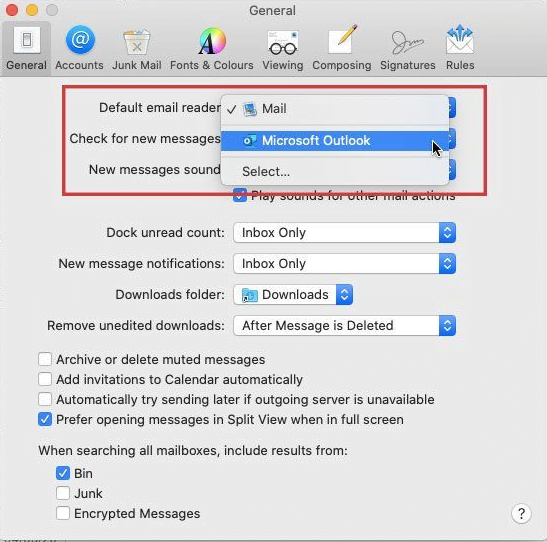Screen dimensions: 547x542
Task: Open help with the question mark button
Action: click(x=521, y=513)
